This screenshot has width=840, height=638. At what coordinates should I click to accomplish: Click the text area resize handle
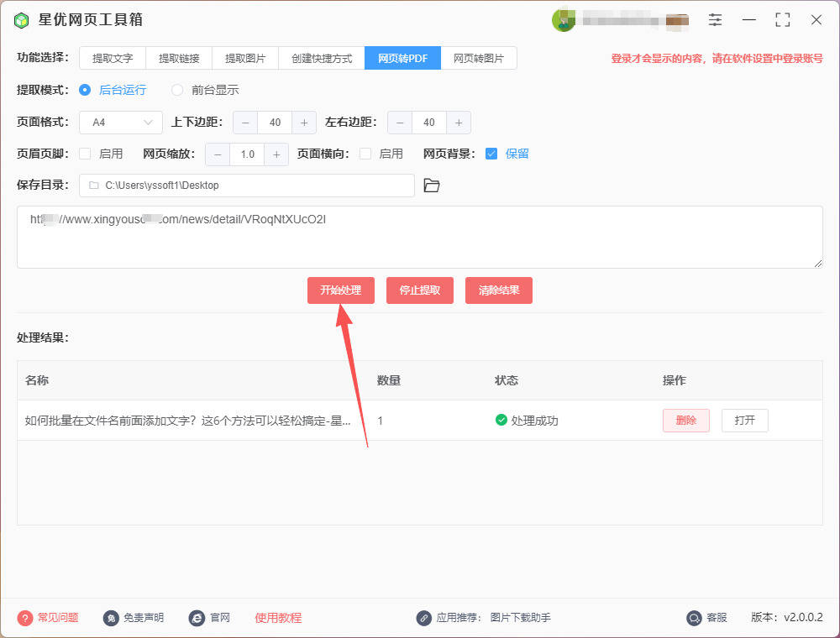pos(818,264)
